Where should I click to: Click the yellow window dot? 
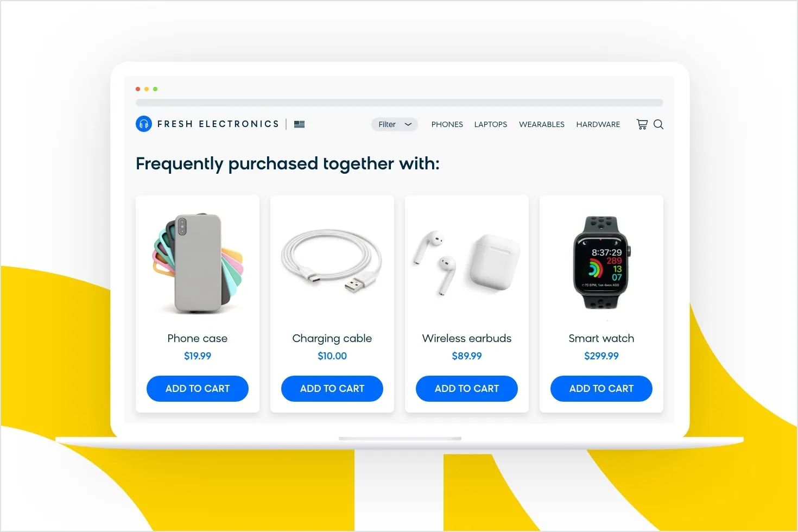(x=147, y=89)
